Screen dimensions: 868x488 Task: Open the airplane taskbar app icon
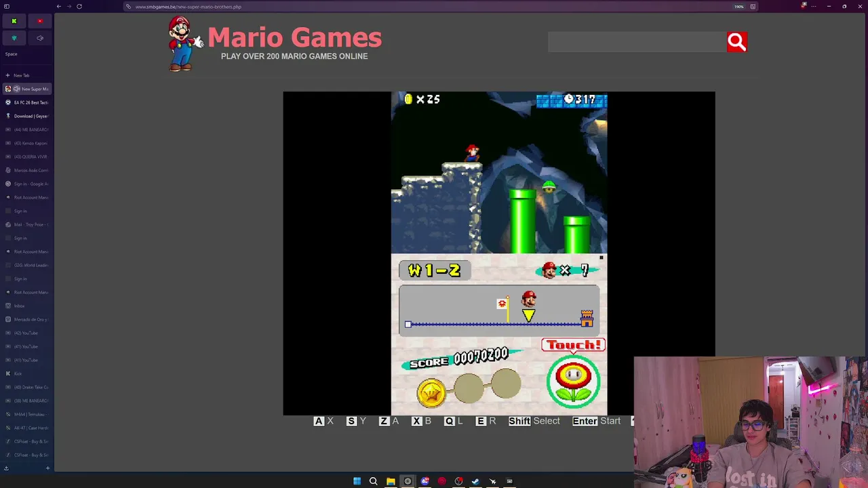(492, 481)
